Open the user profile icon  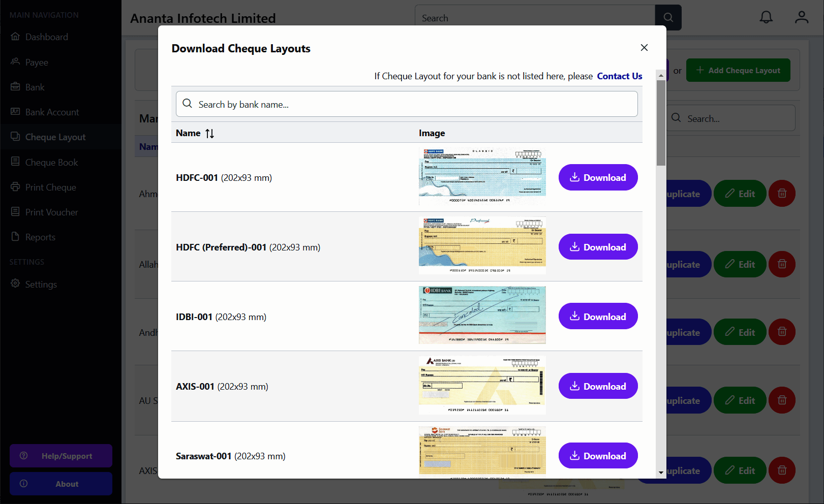801,17
